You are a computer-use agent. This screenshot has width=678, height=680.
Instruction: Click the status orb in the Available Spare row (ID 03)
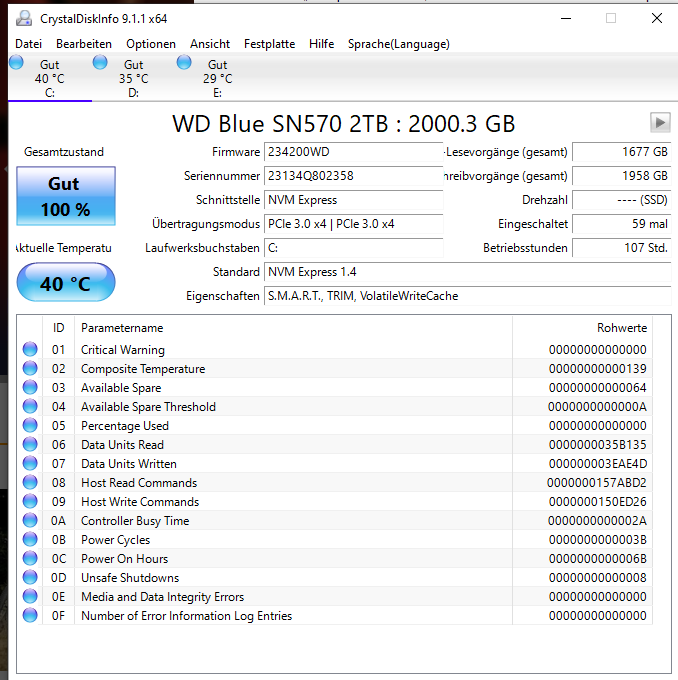tap(30, 387)
